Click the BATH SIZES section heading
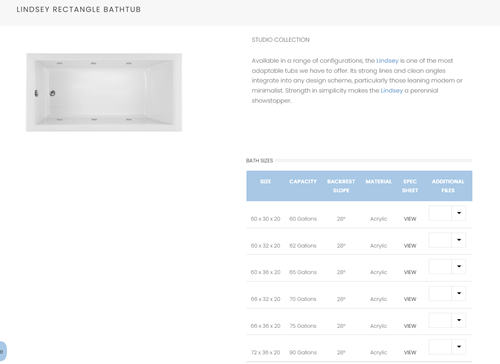 pos(259,161)
